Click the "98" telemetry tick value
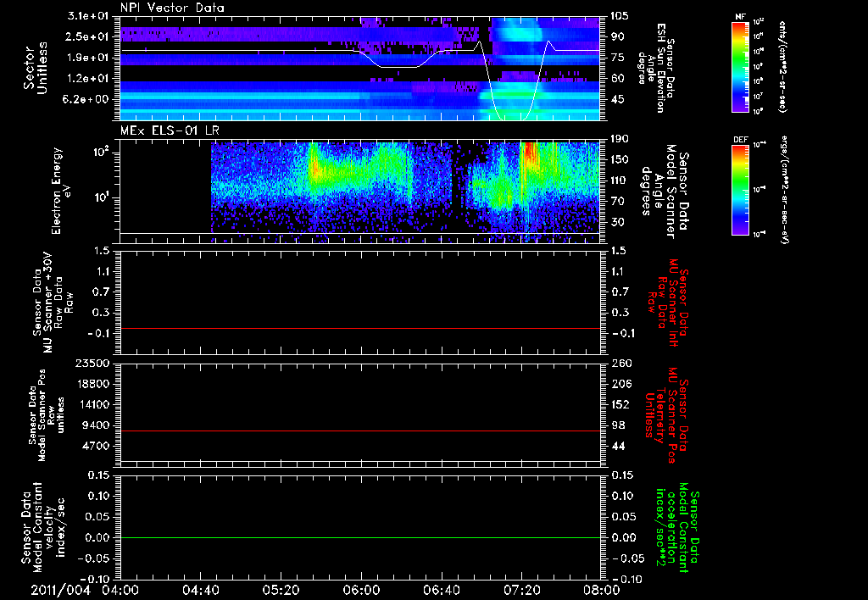Viewport: 868px width, 600px height. (x=617, y=425)
